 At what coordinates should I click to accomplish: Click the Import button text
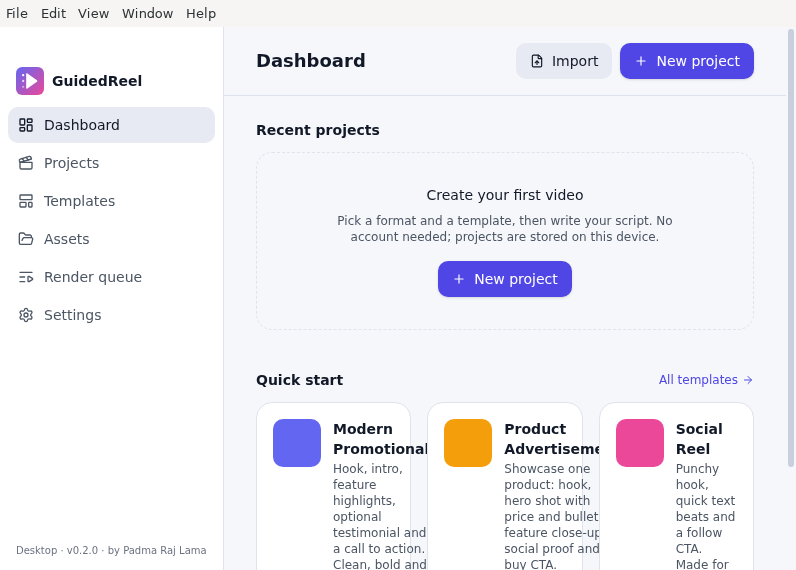coord(575,61)
